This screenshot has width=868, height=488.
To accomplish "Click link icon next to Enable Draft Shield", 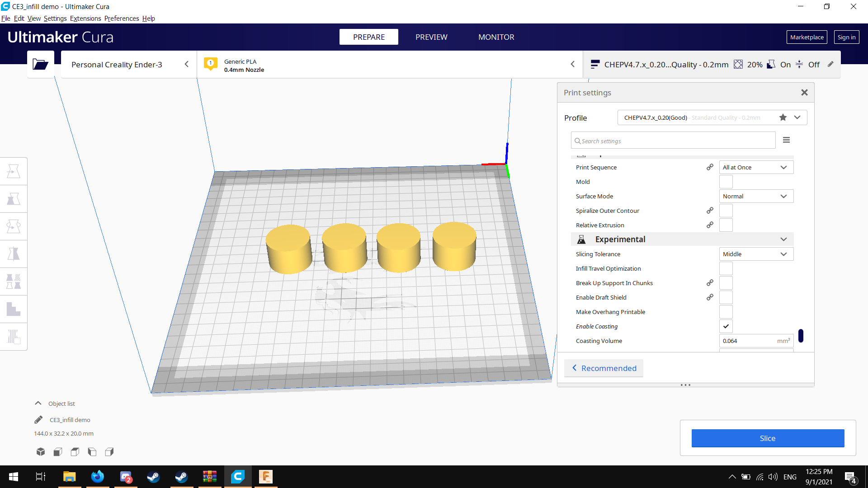I will click(x=710, y=297).
